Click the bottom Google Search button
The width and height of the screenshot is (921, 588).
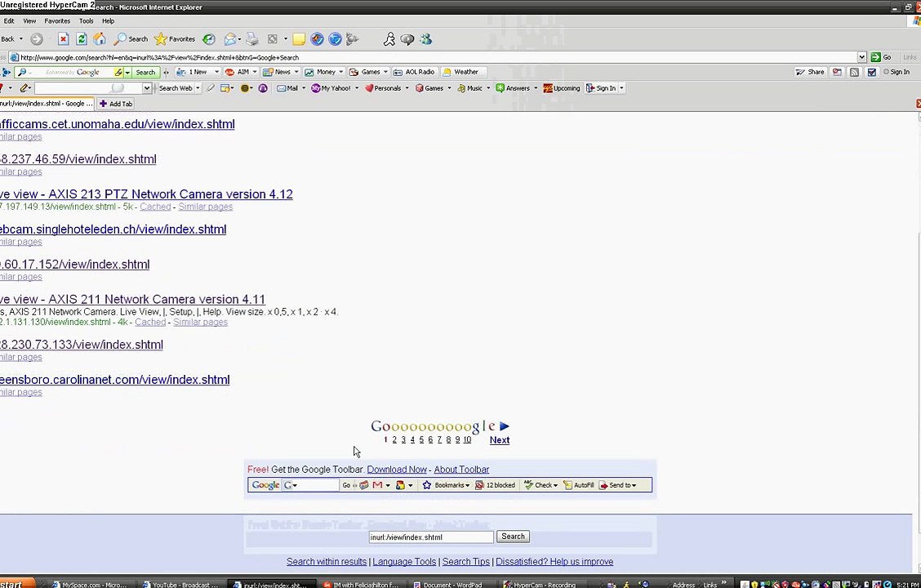pyautogui.click(x=513, y=537)
